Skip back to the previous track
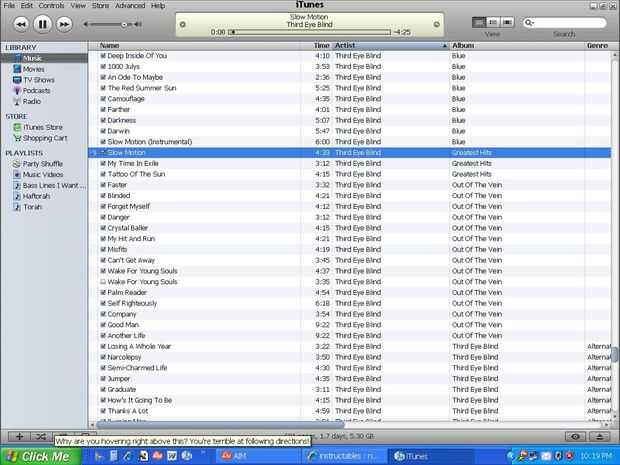 21,25
